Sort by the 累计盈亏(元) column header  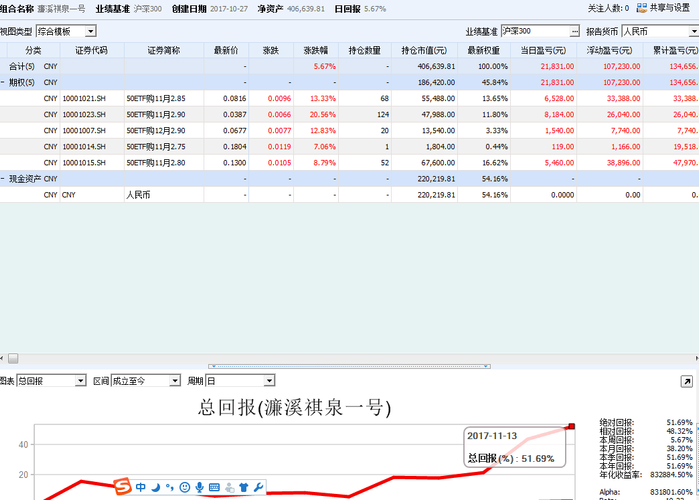point(671,50)
